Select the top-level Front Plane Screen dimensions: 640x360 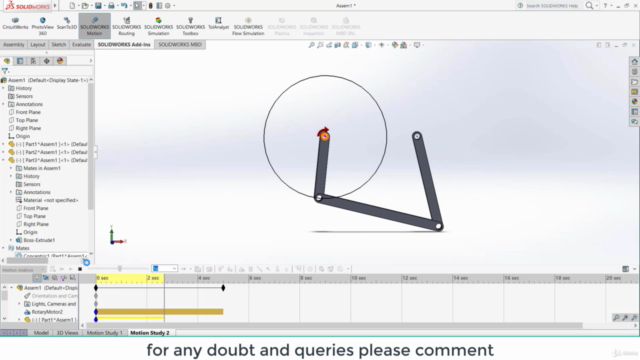(x=28, y=112)
